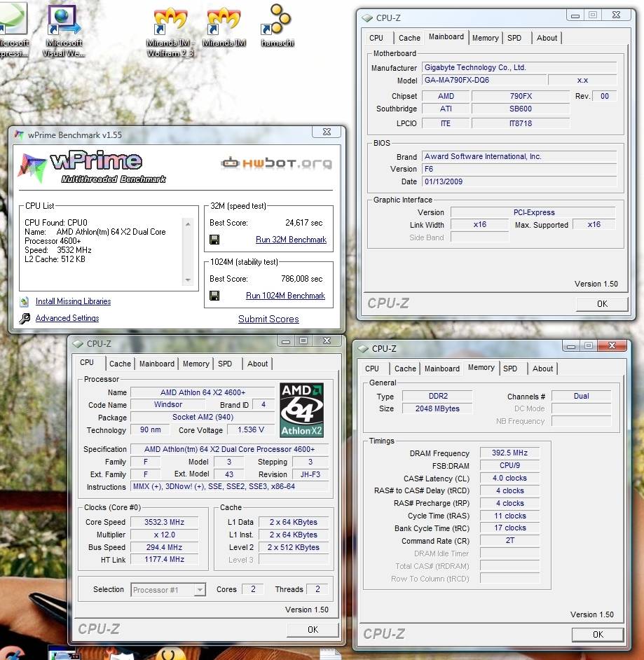Image resolution: width=644 pixels, height=660 pixels.
Task: Click the Core Speed 3532.3 MHz value
Action: click(164, 522)
